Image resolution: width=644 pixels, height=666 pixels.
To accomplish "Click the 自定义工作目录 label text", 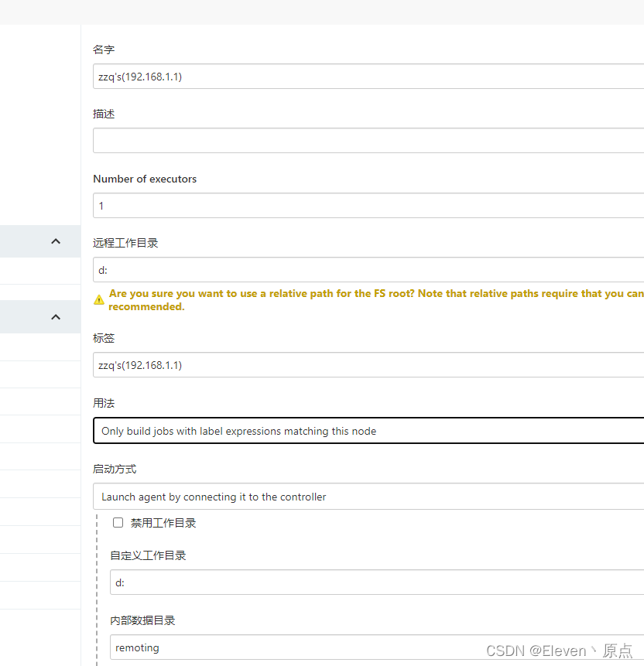I will point(148,555).
